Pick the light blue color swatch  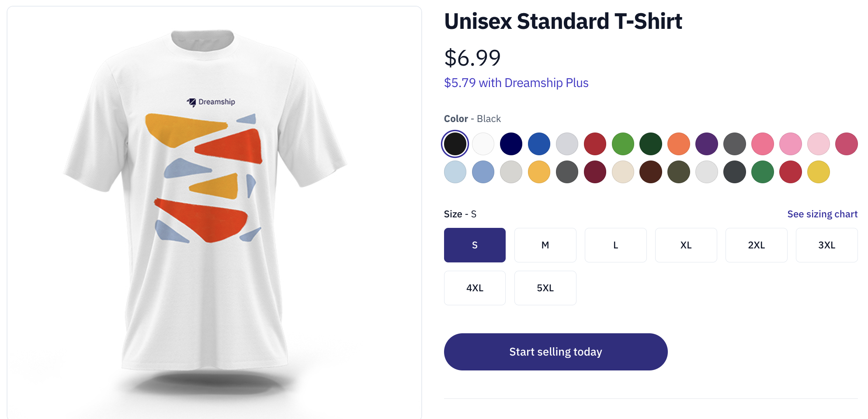[x=455, y=172]
